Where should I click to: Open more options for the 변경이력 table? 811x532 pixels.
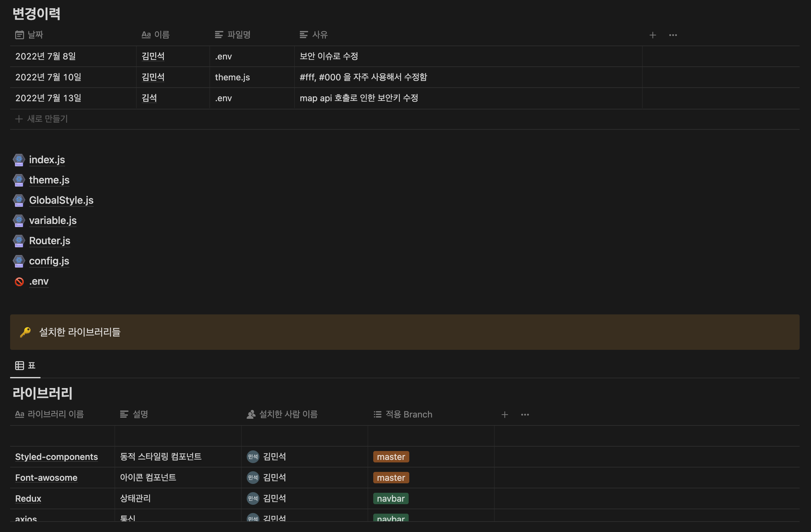(x=673, y=35)
